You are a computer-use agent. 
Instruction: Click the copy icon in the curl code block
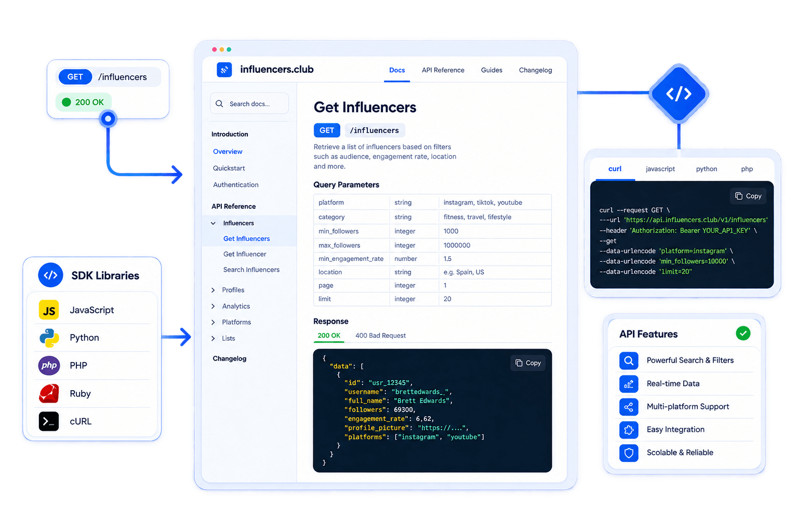tap(739, 196)
